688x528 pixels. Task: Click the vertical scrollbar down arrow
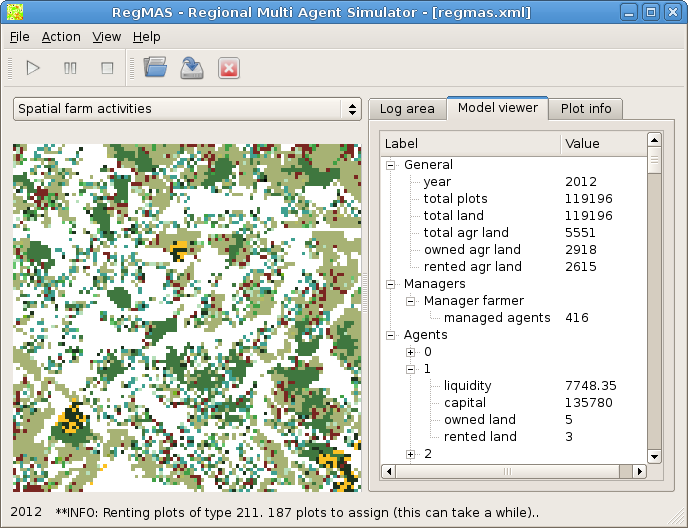654,456
